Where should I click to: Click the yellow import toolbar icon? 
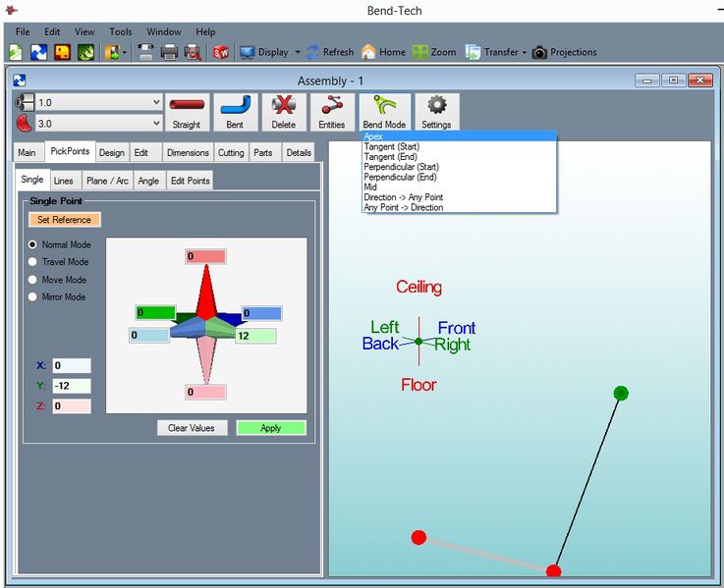pyautogui.click(x=112, y=52)
